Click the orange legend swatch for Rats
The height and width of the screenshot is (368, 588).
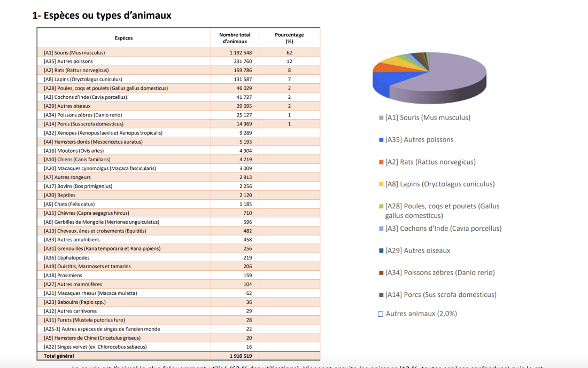[381, 162]
